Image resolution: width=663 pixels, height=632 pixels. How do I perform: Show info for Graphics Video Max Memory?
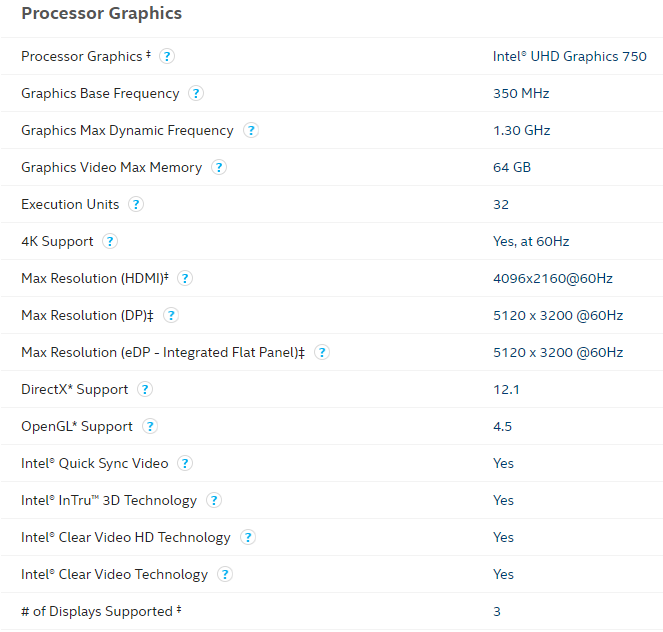pos(219,167)
